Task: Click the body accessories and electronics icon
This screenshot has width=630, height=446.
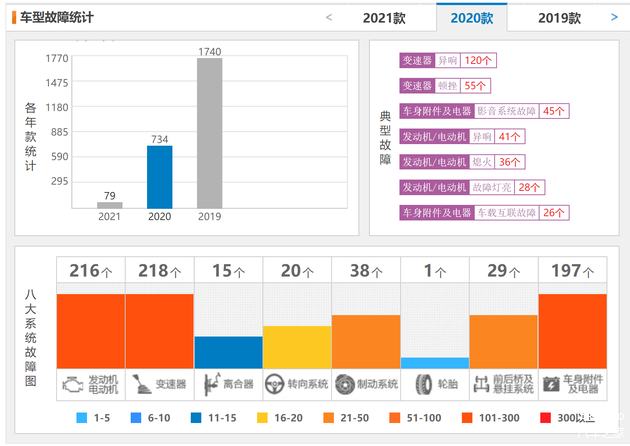Action: [x=550, y=383]
